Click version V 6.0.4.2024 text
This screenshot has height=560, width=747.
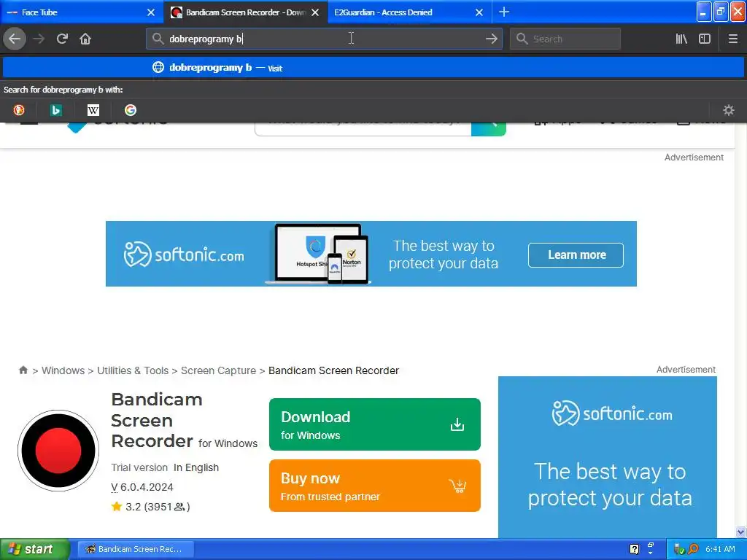click(142, 487)
